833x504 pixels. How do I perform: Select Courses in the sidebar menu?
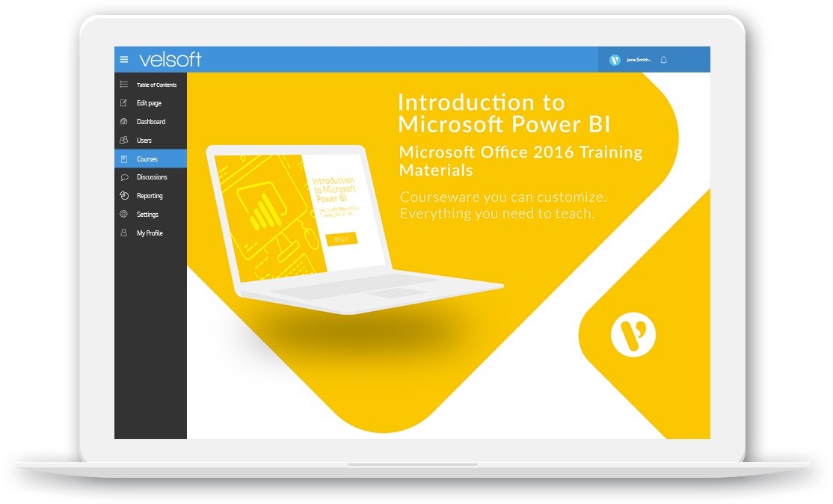pos(150,159)
